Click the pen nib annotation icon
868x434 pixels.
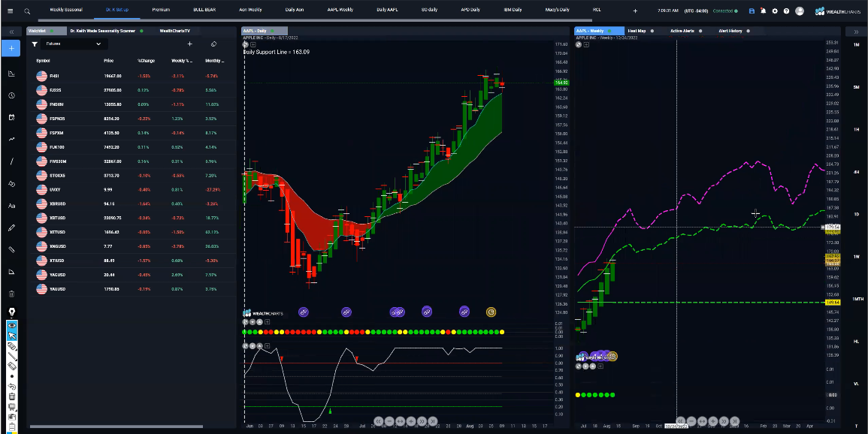point(11,312)
